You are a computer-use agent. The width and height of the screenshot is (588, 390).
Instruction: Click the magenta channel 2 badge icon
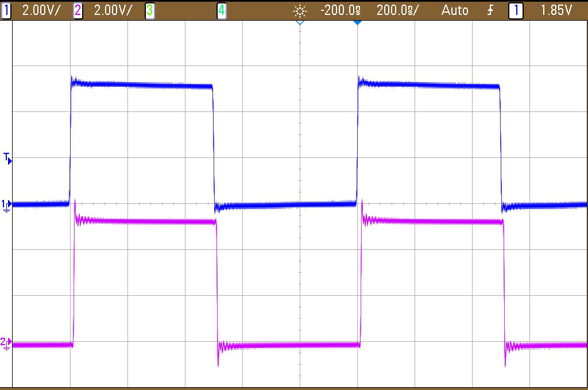pyautogui.click(x=77, y=10)
